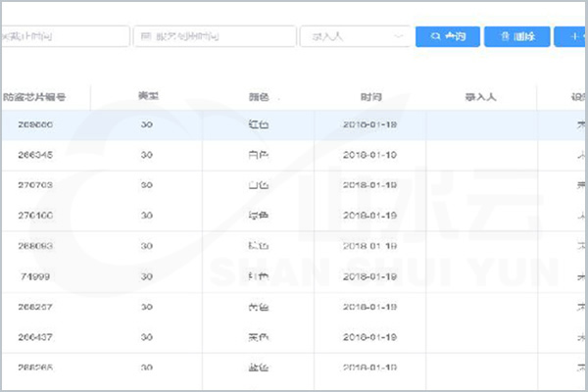
Task: Select the row with chip number 268680
Action: (34, 125)
